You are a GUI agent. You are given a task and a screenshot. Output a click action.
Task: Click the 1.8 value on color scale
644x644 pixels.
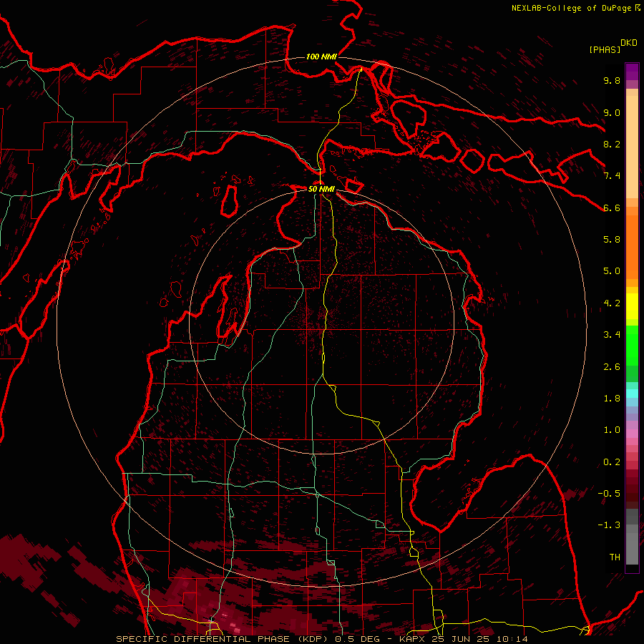point(612,399)
